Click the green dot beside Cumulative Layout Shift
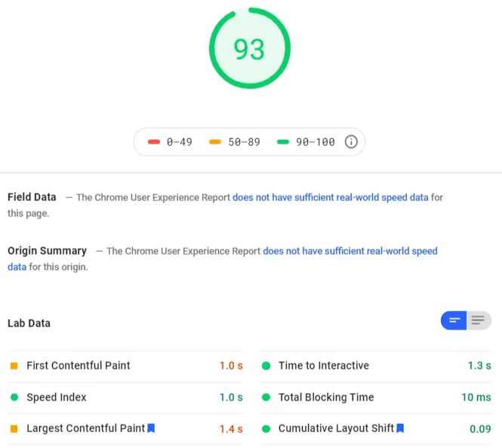Screen dimensions: 502x448 (266, 429)
